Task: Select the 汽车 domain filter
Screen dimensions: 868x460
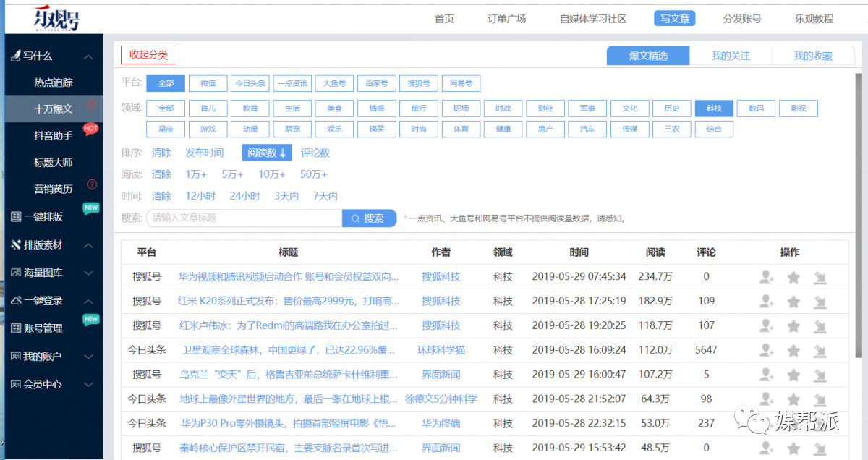Action: pos(587,129)
